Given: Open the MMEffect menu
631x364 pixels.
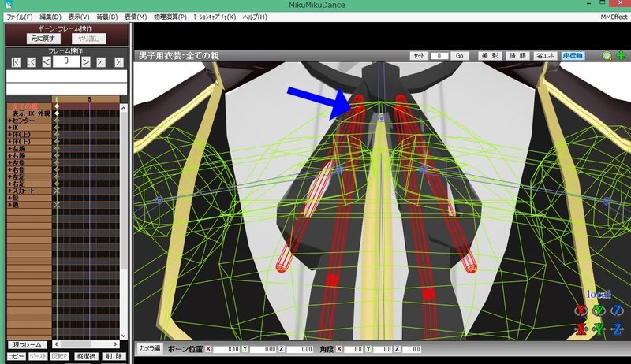Looking at the screenshot, I should coord(614,17).
